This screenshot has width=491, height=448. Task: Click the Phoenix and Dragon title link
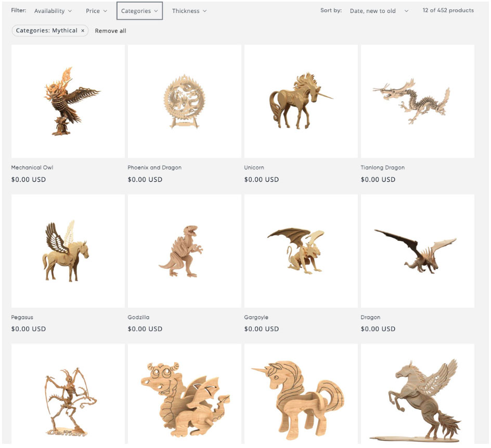pos(154,167)
